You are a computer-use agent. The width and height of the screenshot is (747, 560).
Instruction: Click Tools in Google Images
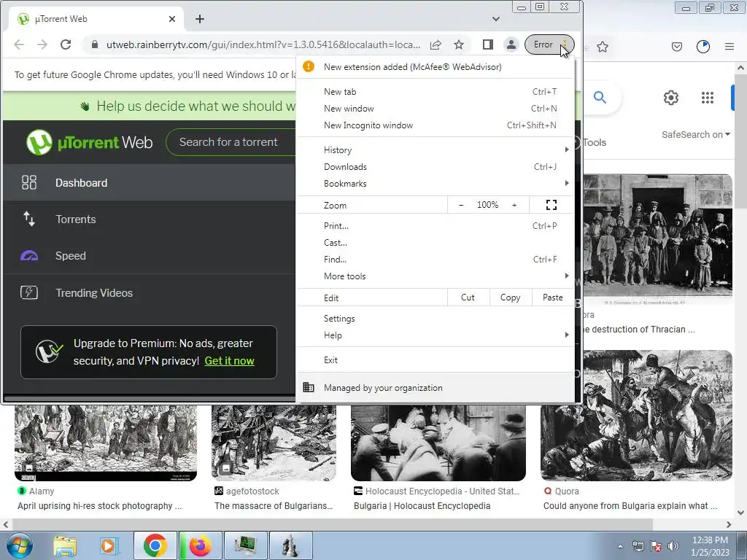594,142
